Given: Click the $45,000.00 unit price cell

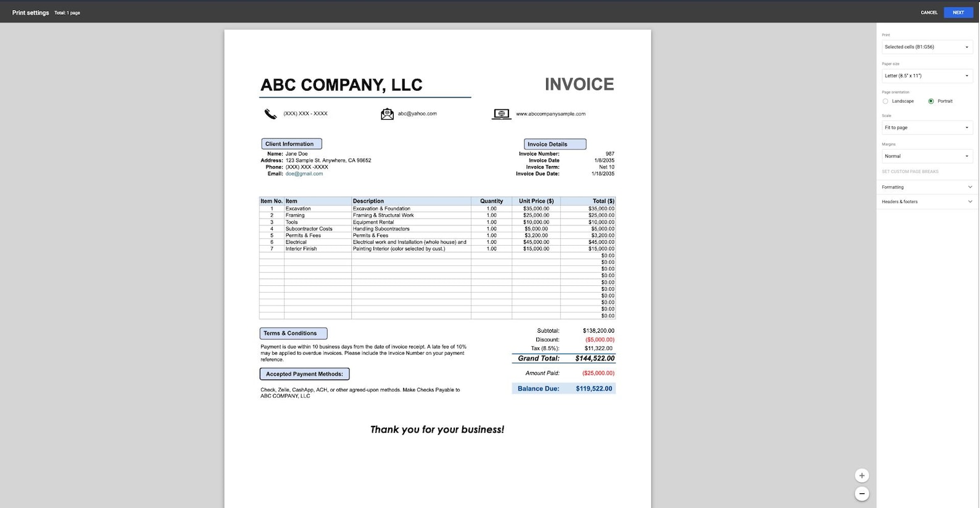Looking at the screenshot, I should [x=536, y=242].
